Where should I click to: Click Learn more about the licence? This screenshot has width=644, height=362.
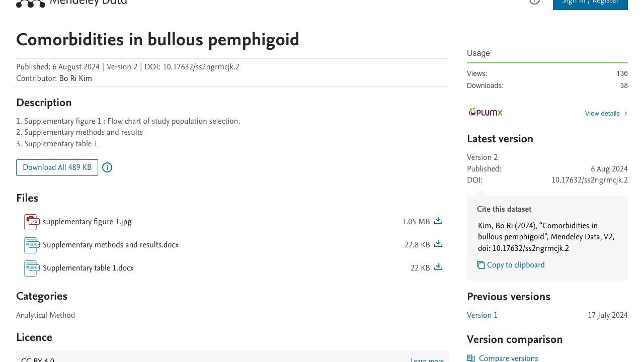(427, 360)
